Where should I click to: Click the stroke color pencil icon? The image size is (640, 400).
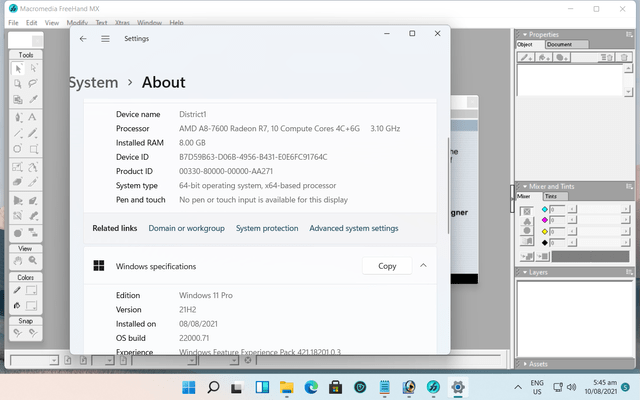pyautogui.click(x=17, y=290)
